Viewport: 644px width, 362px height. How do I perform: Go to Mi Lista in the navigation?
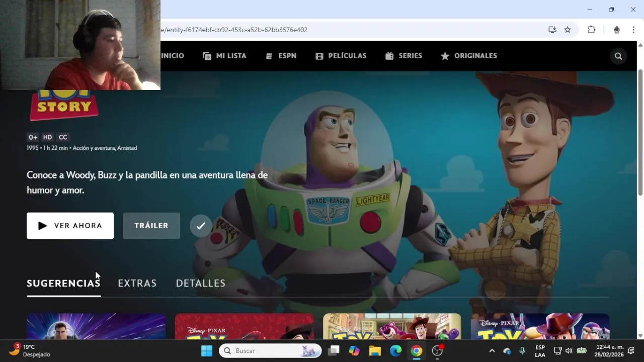[x=224, y=56]
